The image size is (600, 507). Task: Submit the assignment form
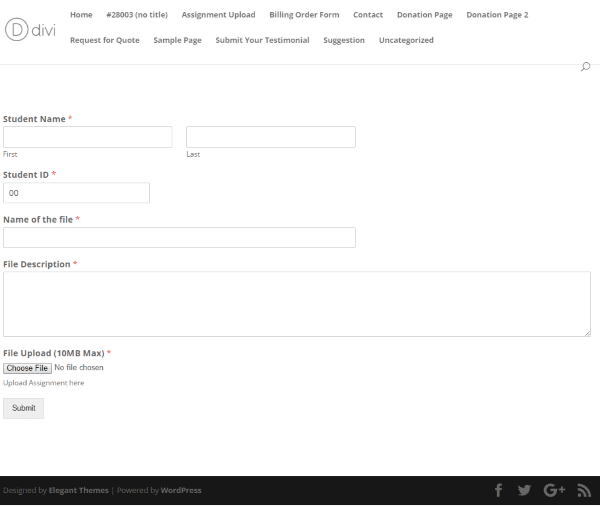point(24,408)
